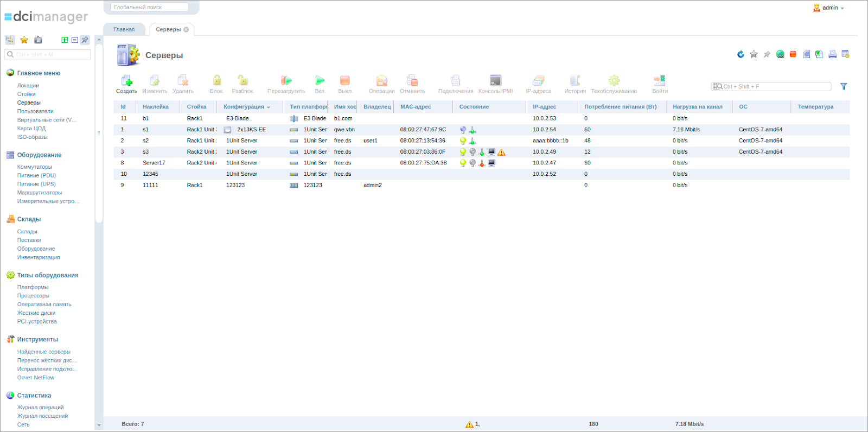Viewport: 868px width, 432px height.
Task: Click the global search field
Action: (x=149, y=7)
